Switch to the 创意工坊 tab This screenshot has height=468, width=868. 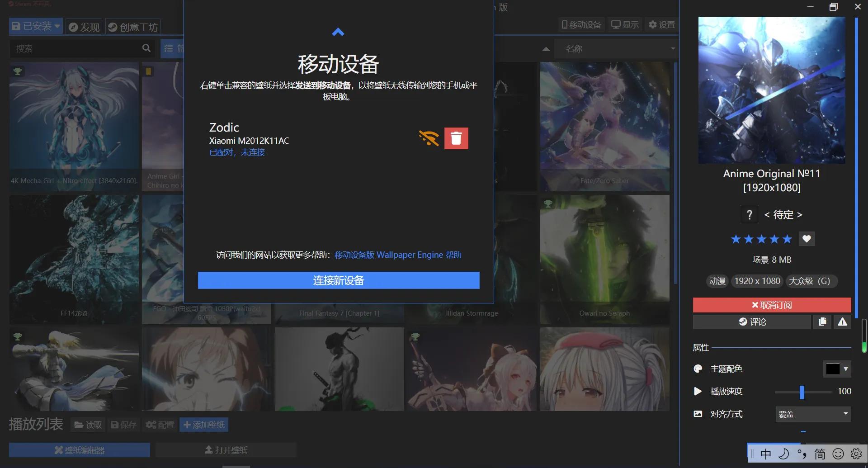tap(133, 27)
